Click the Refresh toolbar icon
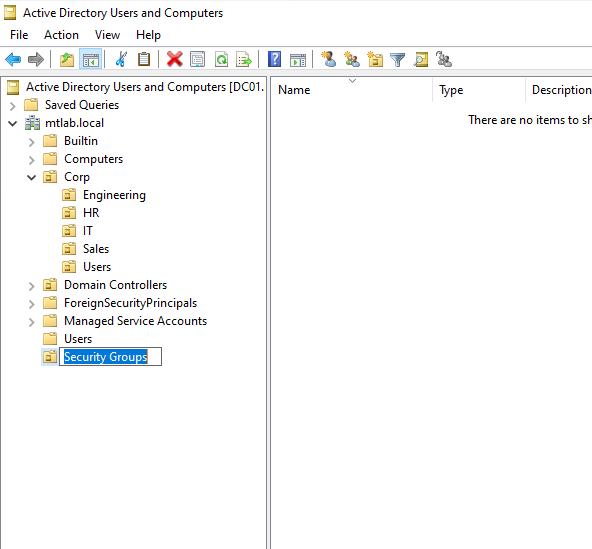 (x=221, y=59)
